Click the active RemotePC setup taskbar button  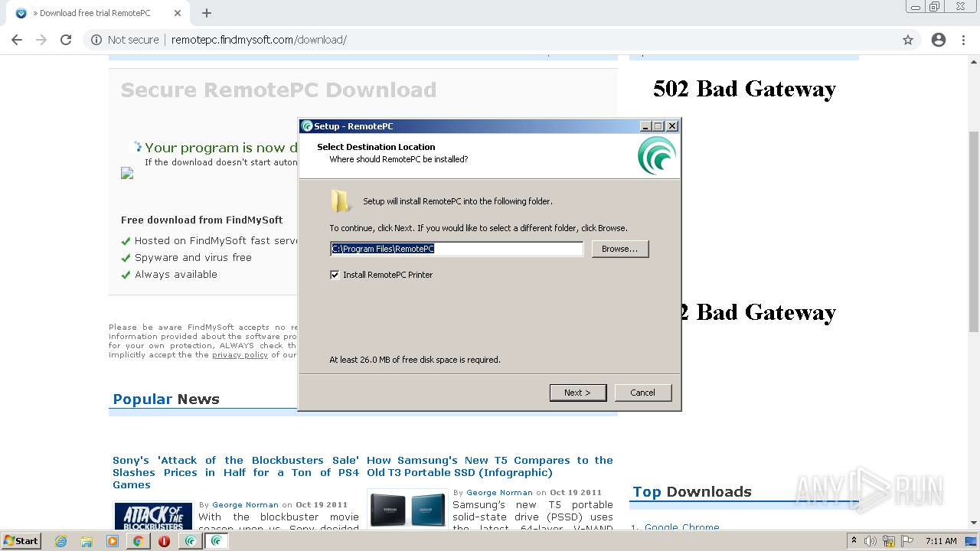217,541
